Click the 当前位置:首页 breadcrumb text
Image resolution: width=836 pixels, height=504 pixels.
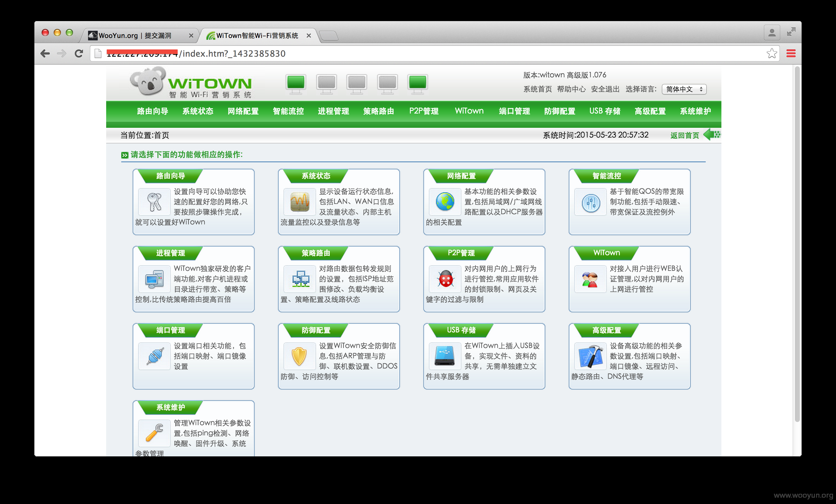(145, 135)
